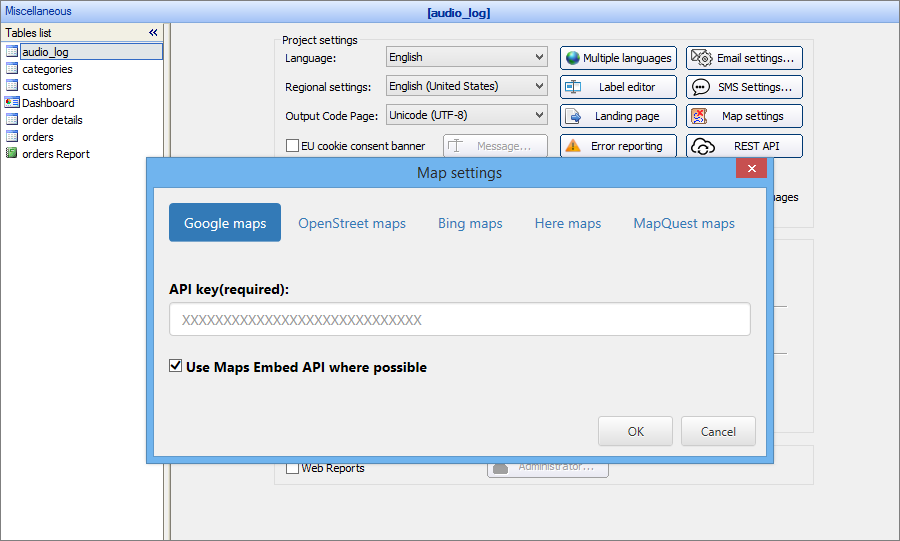Confirm Map settings with OK
The image size is (900, 541).
coord(635,431)
